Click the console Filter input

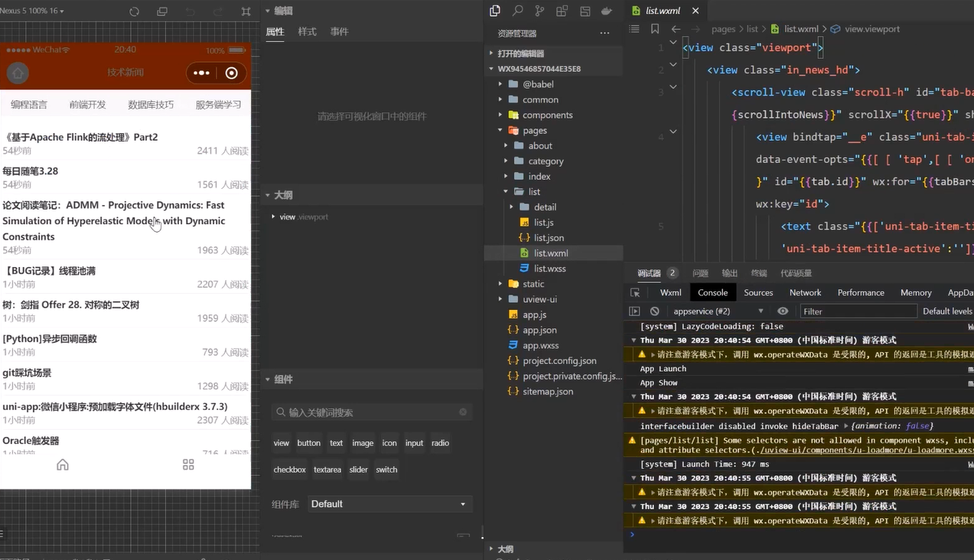pos(858,311)
